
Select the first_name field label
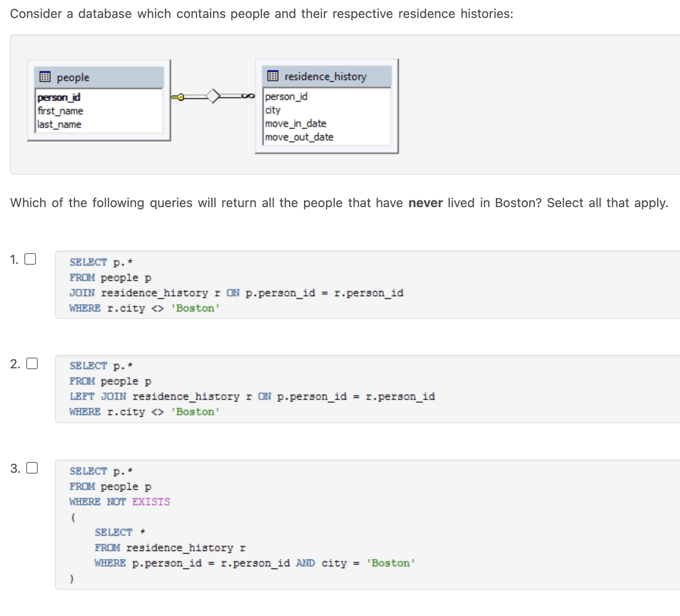[59, 111]
